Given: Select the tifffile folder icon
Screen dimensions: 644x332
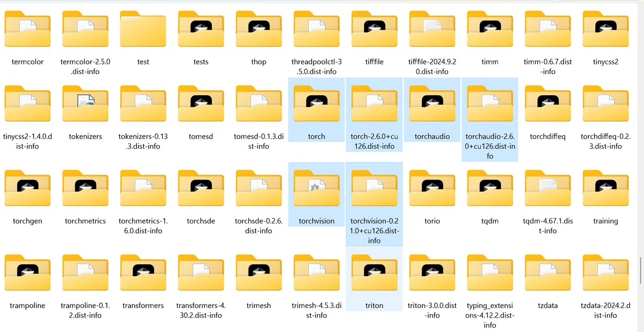Looking at the screenshot, I should click(x=375, y=29).
